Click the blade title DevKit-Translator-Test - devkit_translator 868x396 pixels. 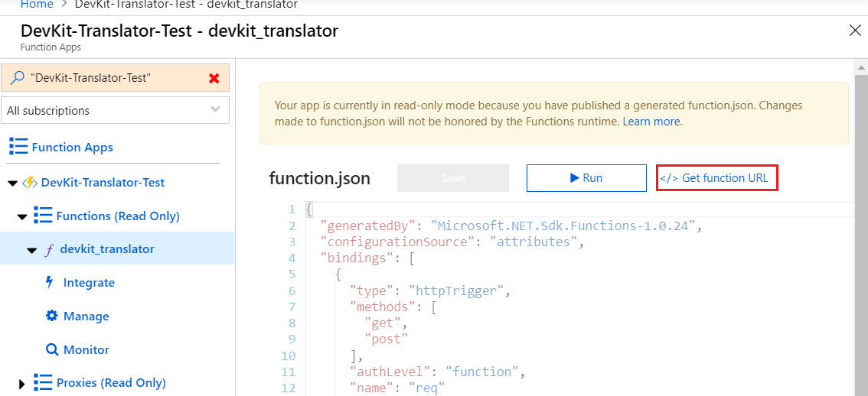(179, 31)
